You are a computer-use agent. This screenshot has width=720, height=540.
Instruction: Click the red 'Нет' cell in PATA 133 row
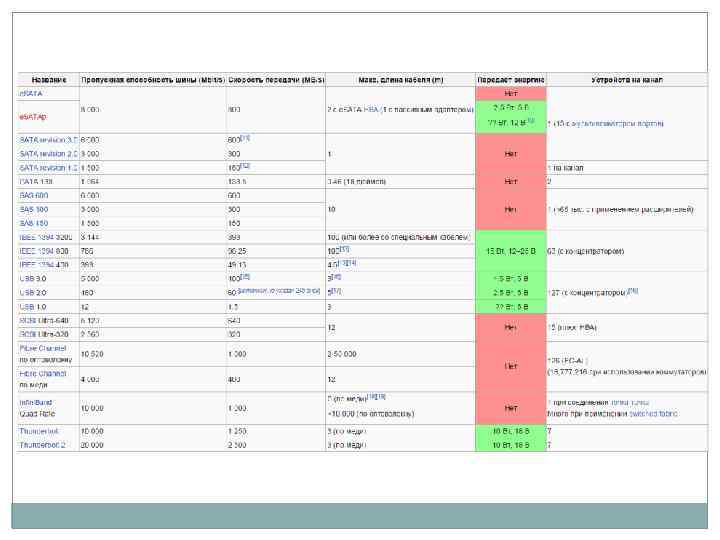[x=511, y=182]
